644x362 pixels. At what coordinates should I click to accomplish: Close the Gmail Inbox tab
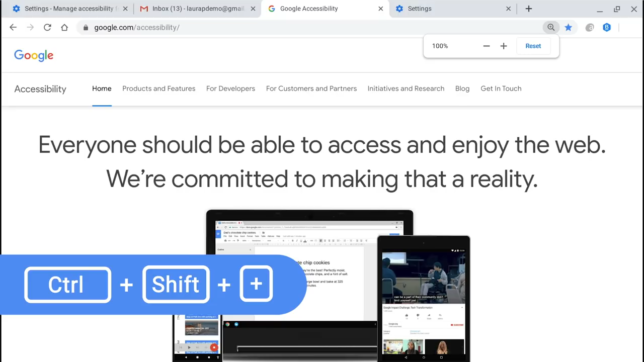pyautogui.click(x=253, y=9)
